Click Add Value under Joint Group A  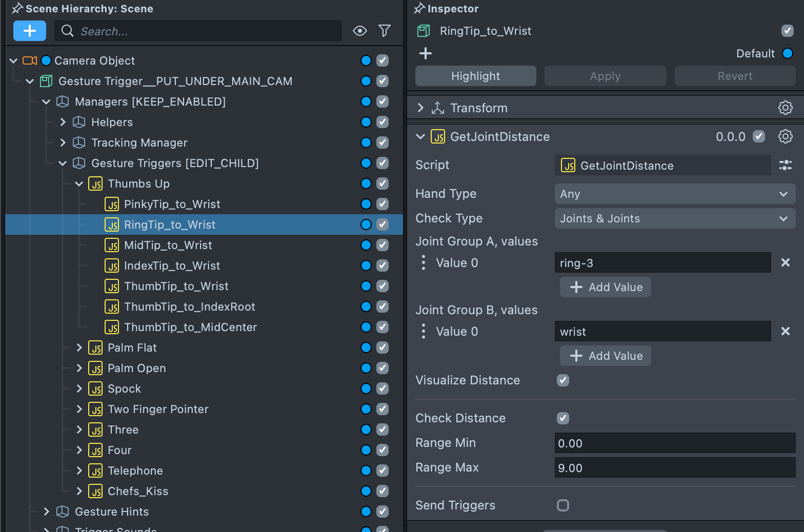(x=606, y=287)
